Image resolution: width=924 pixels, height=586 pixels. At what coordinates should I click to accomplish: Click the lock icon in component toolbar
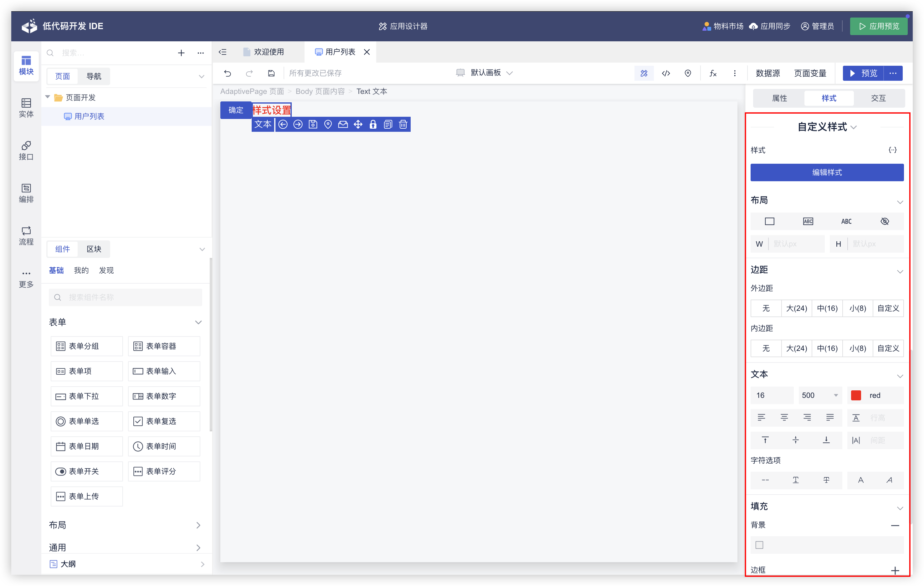click(x=372, y=124)
